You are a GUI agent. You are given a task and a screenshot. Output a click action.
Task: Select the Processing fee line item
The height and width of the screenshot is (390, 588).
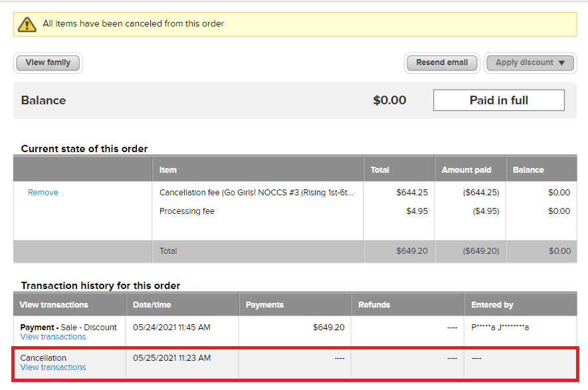187,211
